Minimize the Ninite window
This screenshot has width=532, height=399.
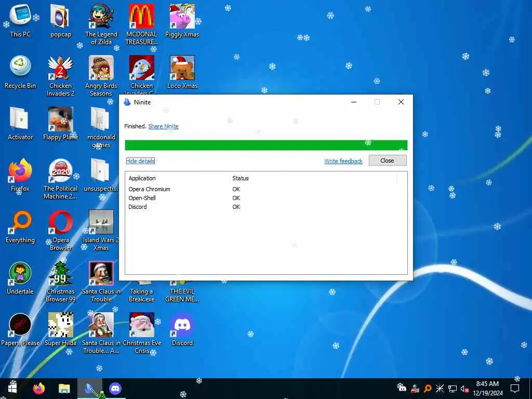click(x=353, y=102)
